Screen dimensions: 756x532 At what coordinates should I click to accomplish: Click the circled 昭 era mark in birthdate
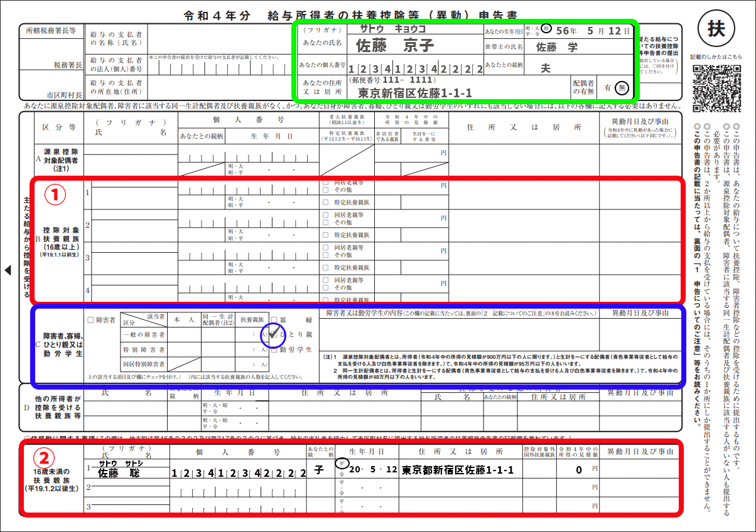[546, 28]
